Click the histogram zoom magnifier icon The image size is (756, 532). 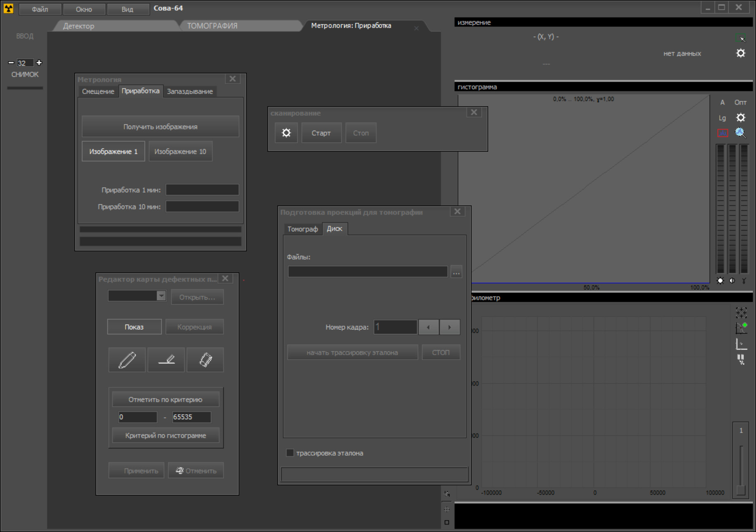pyautogui.click(x=740, y=133)
